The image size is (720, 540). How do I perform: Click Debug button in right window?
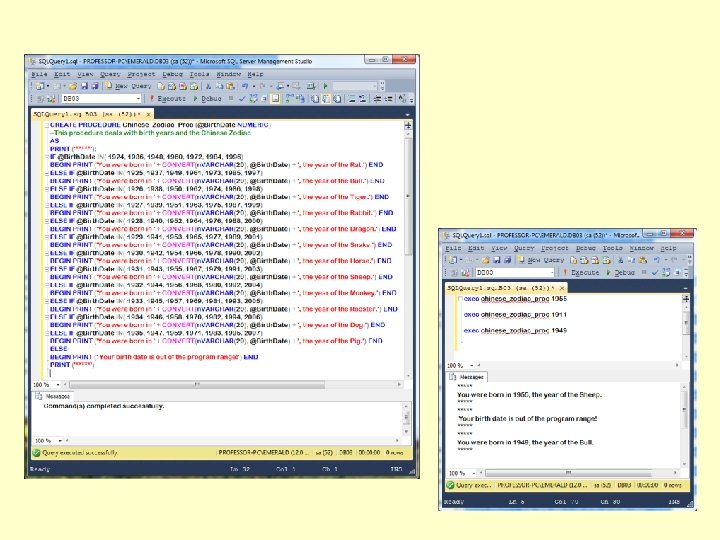pyautogui.click(x=620, y=272)
